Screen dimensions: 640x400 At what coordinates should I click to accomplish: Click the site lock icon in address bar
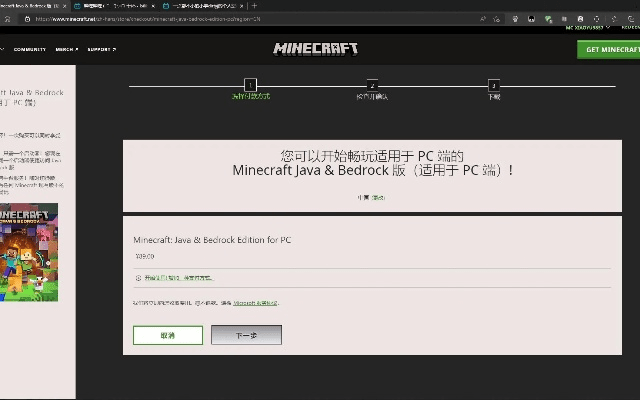[27, 19]
